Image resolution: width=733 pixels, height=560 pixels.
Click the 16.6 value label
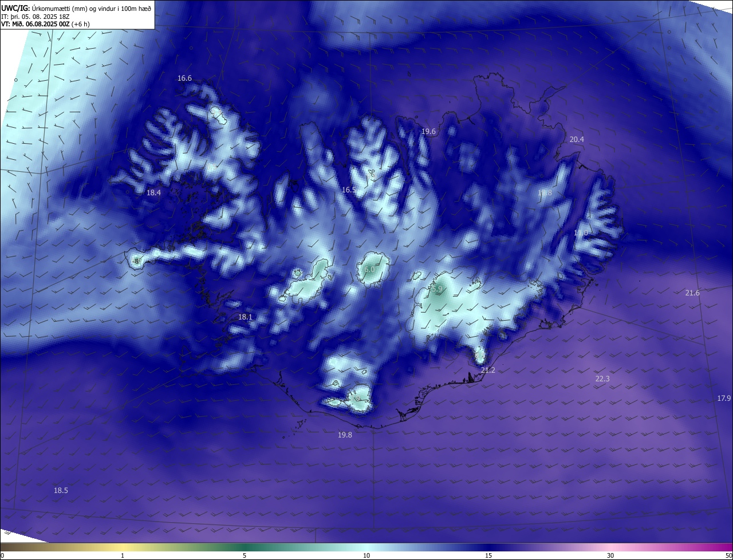184,78
